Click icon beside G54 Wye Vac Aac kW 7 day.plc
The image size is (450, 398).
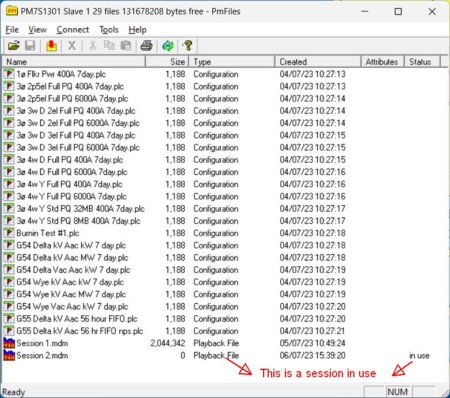click(x=9, y=306)
